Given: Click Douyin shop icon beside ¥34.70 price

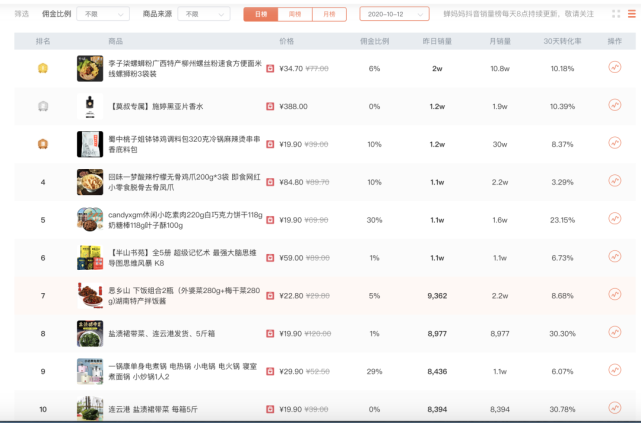Looking at the screenshot, I should click(270, 69).
